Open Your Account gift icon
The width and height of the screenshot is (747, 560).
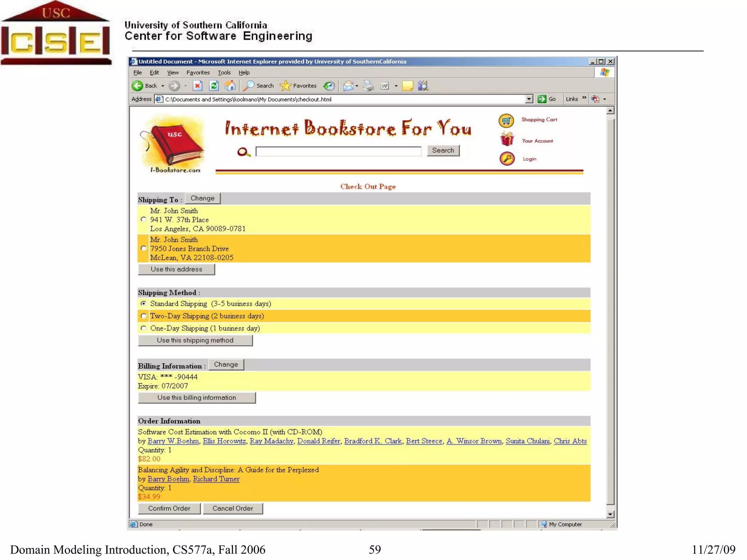(507, 139)
